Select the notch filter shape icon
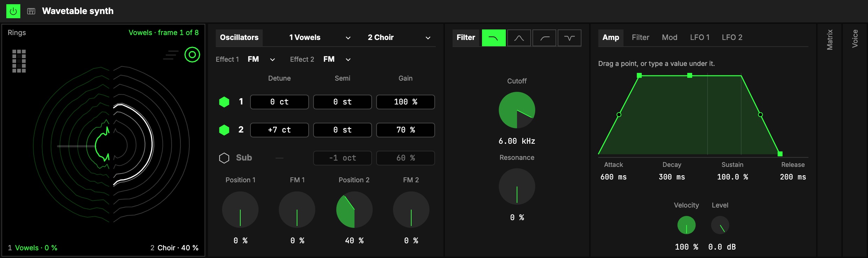868x258 pixels. pyautogui.click(x=570, y=38)
